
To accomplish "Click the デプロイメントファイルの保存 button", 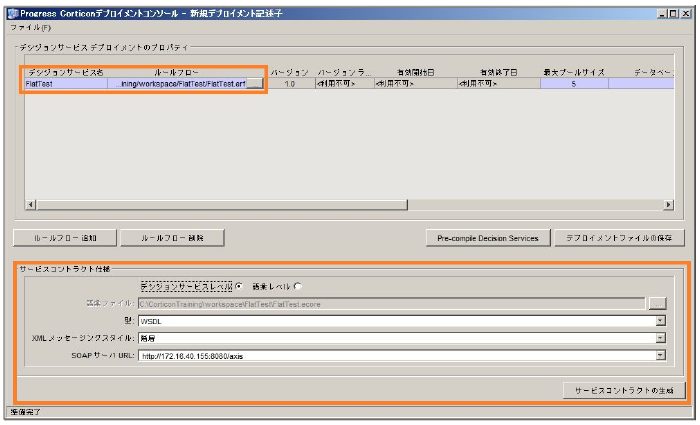I will point(619,238).
